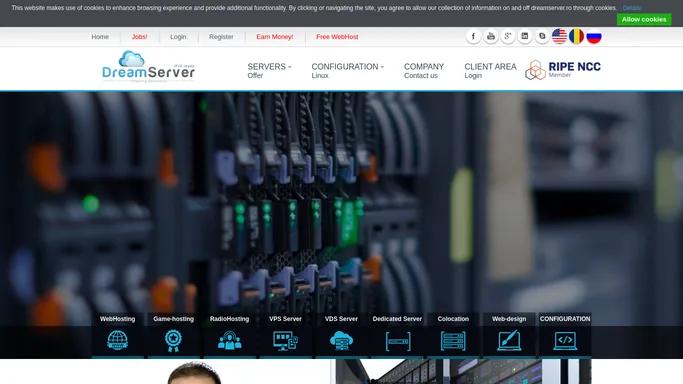
Task: Expand the CONFIGURATION Linux dropdown menu
Action: 348,71
